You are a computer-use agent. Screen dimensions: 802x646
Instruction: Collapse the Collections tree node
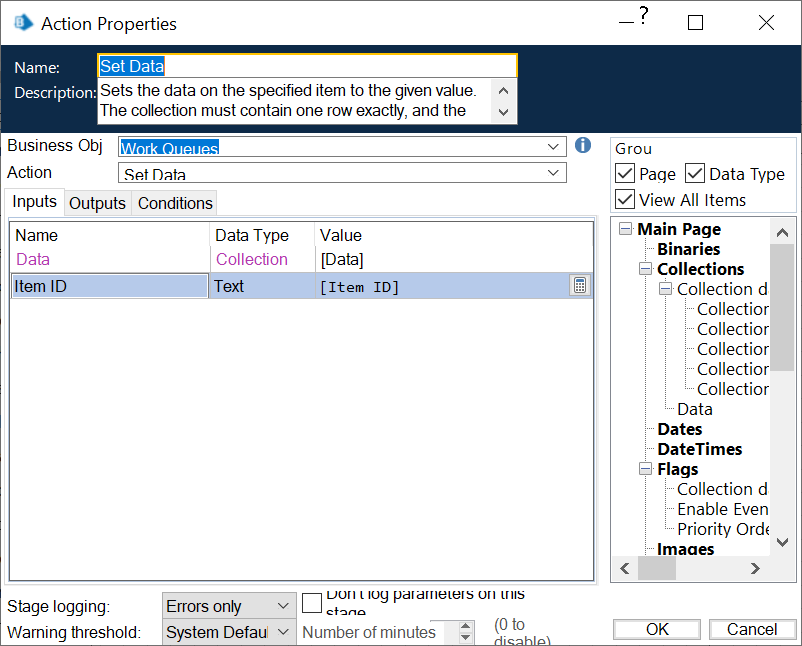coord(646,269)
